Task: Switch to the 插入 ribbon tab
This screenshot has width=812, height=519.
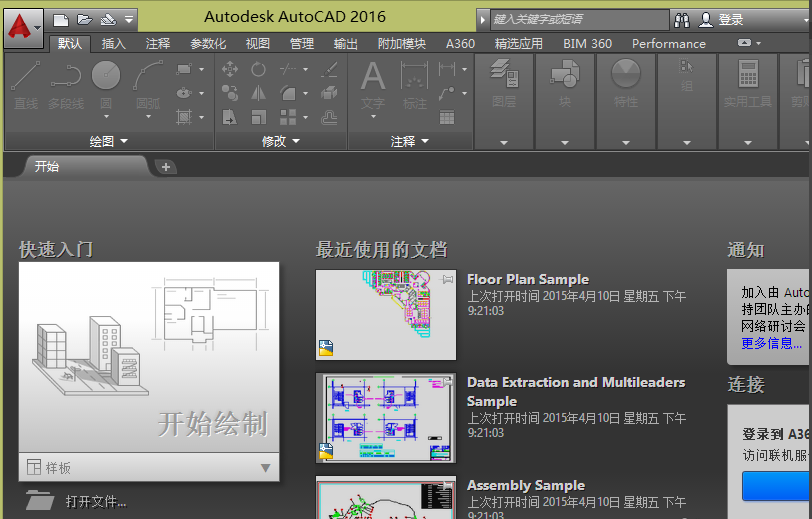Action: tap(113, 44)
